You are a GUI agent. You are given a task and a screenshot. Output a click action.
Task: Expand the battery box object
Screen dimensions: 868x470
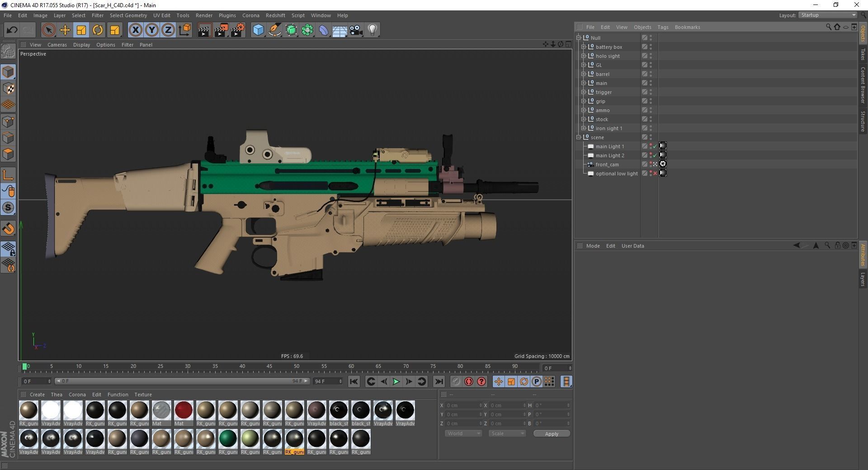pyautogui.click(x=583, y=47)
